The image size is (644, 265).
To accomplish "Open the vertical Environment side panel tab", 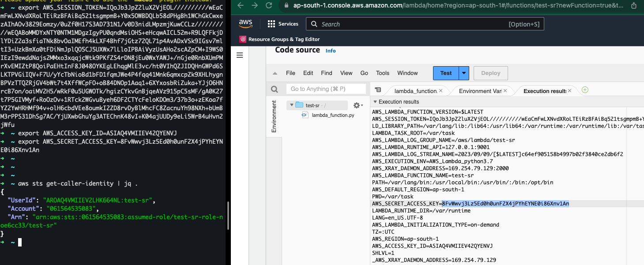I will tap(274, 116).
